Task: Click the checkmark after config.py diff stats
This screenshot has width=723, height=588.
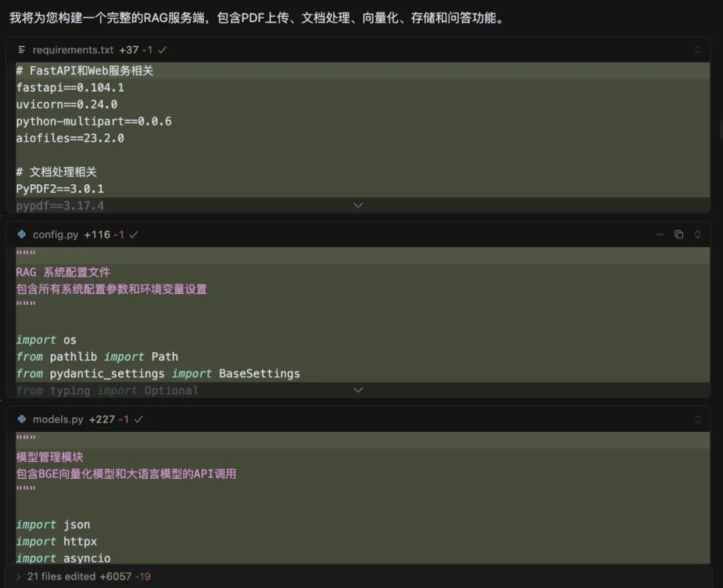Action: (134, 234)
